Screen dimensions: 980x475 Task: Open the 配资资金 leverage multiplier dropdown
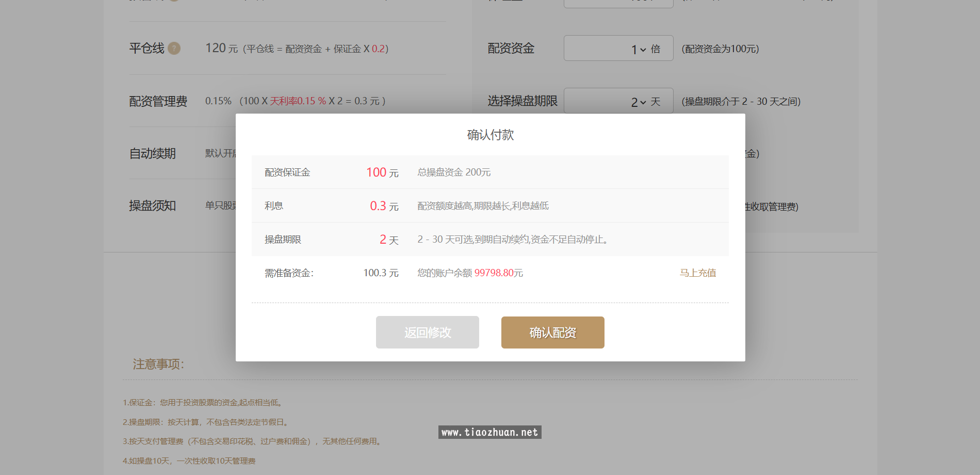point(618,48)
